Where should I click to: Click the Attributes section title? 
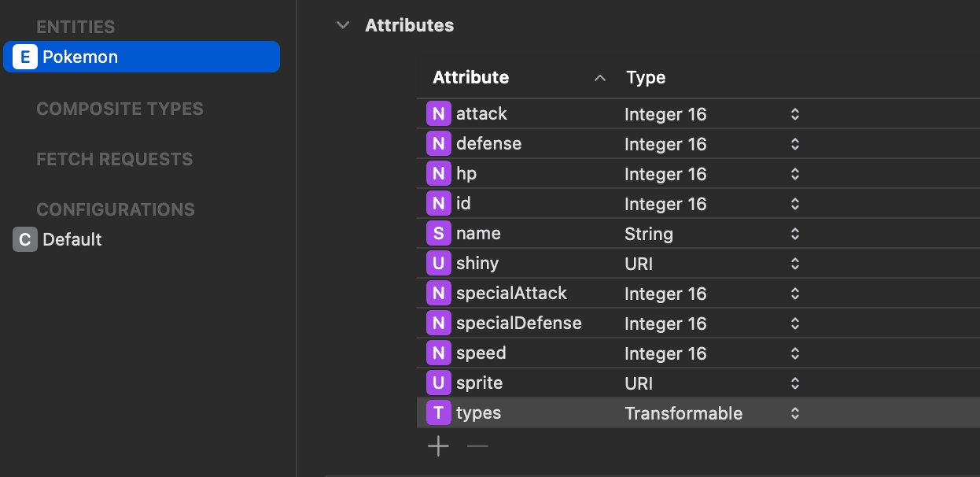tap(409, 25)
